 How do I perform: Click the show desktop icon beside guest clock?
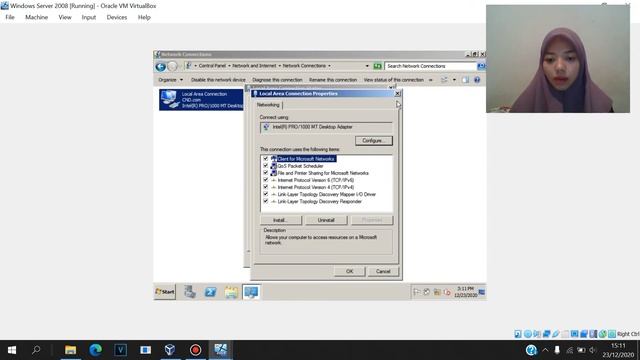(482, 292)
